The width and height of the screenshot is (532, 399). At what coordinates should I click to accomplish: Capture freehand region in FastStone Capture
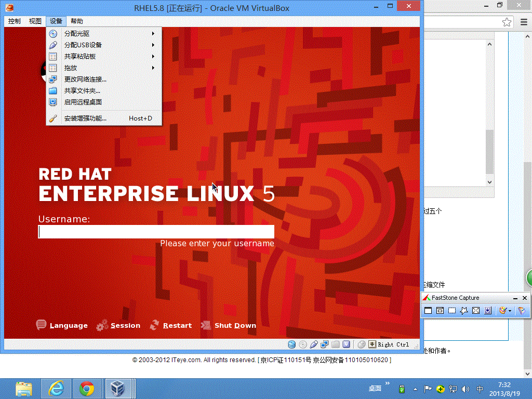[x=464, y=311]
